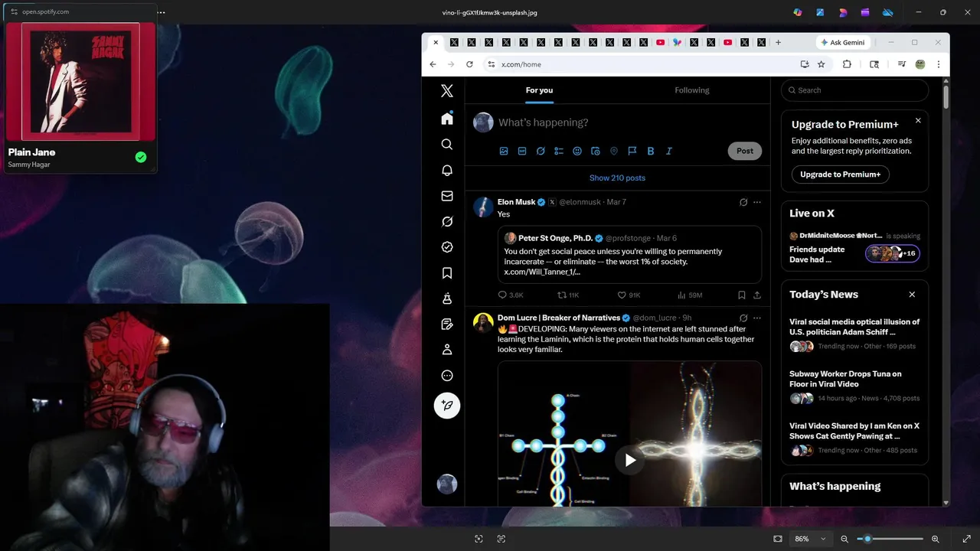Viewport: 980px width, 551px height.
Task: Open More circle menu in the X sidebar
Action: click(x=447, y=376)
